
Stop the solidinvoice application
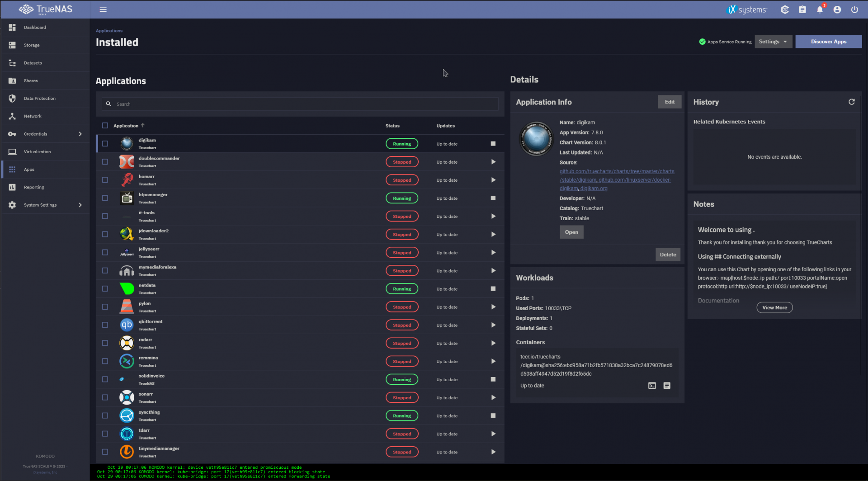[493, 379]
